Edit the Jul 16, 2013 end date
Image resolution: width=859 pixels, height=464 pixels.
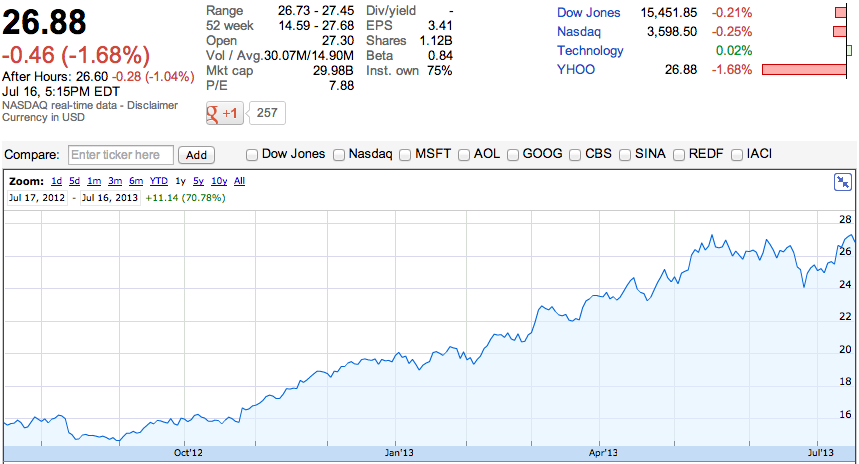(110, 198)
